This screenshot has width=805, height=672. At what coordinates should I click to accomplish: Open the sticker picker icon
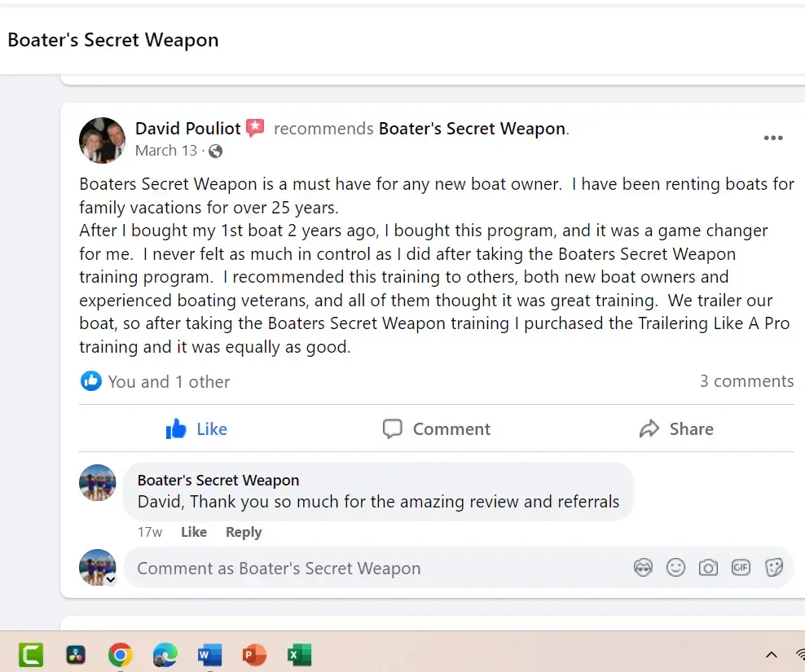coord(774,568)
